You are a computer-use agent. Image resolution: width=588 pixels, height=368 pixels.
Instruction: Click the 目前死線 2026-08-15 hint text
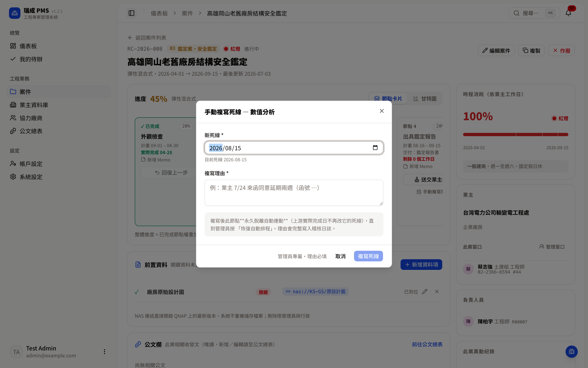[x=225, y=160]
